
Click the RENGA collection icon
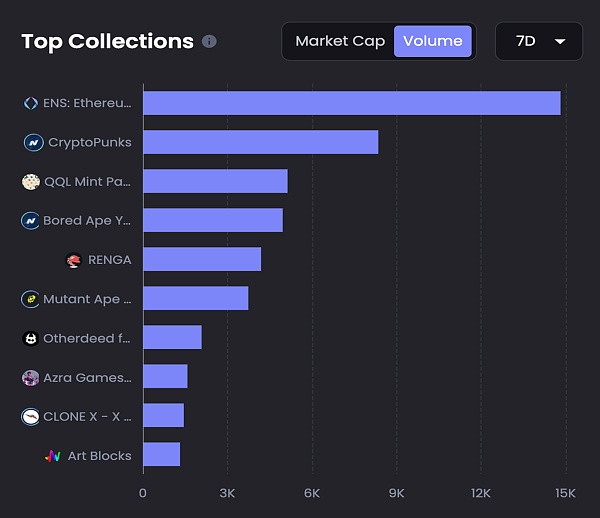[x=73, y=260]
